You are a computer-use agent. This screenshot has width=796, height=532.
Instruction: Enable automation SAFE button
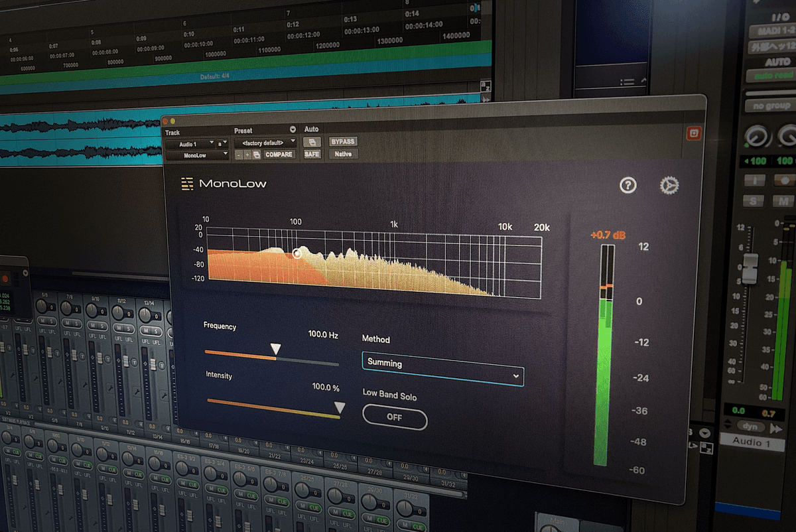pos(312,154)
